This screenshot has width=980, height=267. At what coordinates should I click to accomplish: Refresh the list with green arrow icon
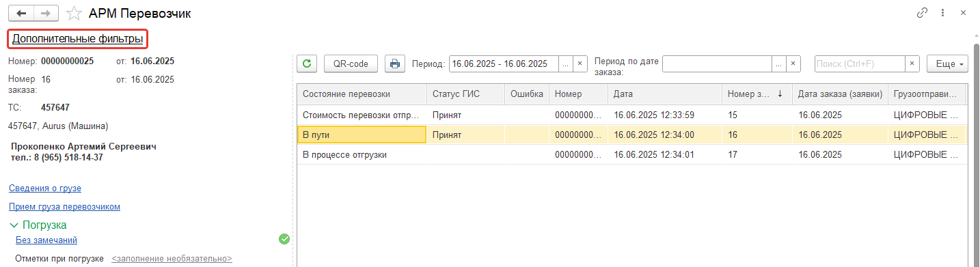click(x=308, y=64)
